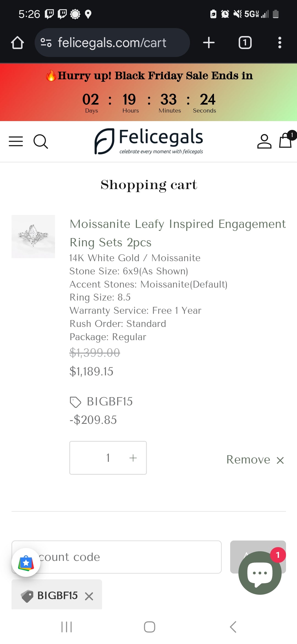The image size is (297, 644).
Task: Go to Felicegals homepage via logo
Action: click(149, 141)
